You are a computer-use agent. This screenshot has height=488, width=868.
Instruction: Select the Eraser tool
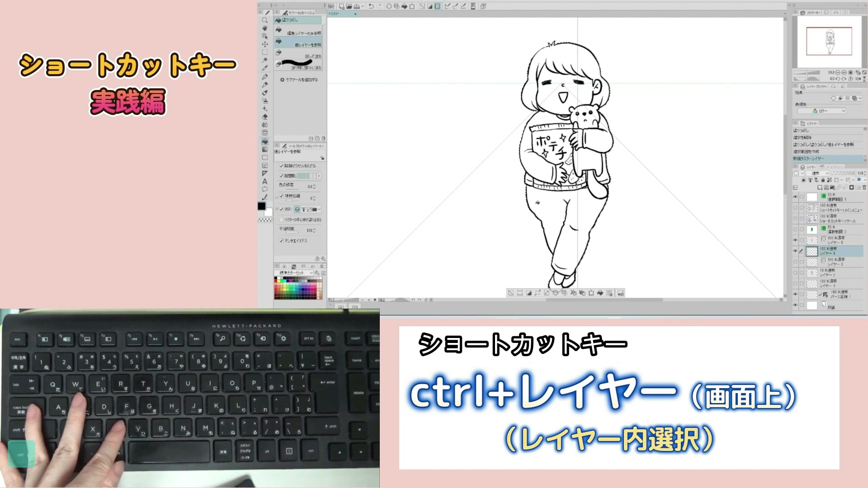[x=265, y=117]
